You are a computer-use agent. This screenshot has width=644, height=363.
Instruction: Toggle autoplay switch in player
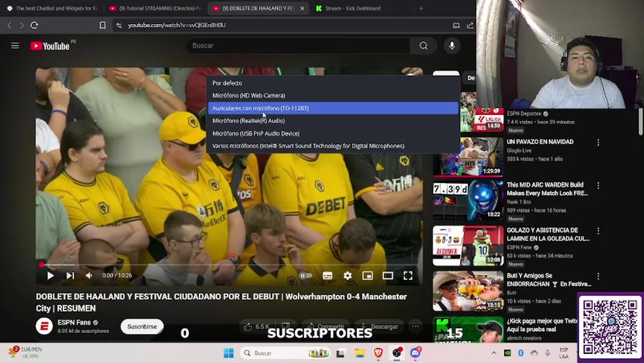[305, 275]
